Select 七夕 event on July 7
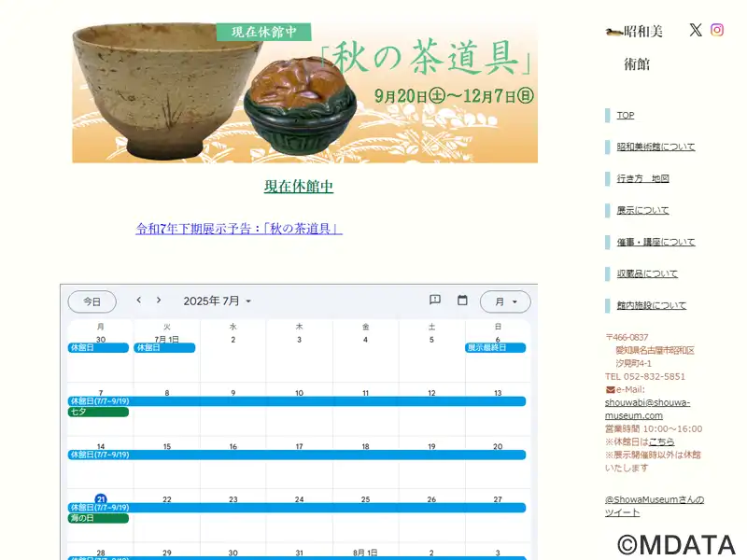The image size is (747, 560). pos(98,412)
